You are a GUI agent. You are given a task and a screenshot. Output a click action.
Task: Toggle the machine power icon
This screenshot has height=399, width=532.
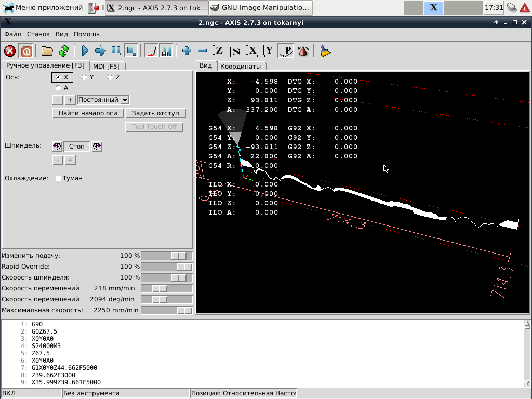[x=25, y=51]
